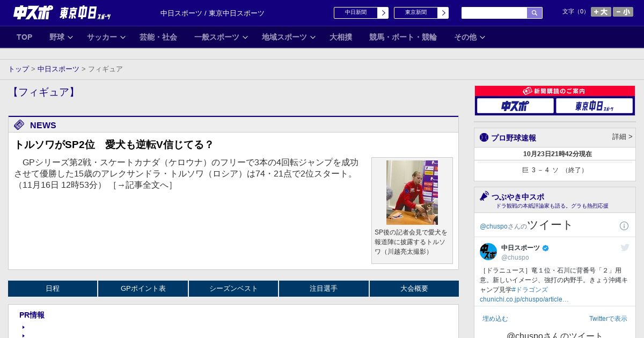This screenshot has height=338, width=644.
Task: Open the 東京新聞 link button
Action: coord(416,13)
